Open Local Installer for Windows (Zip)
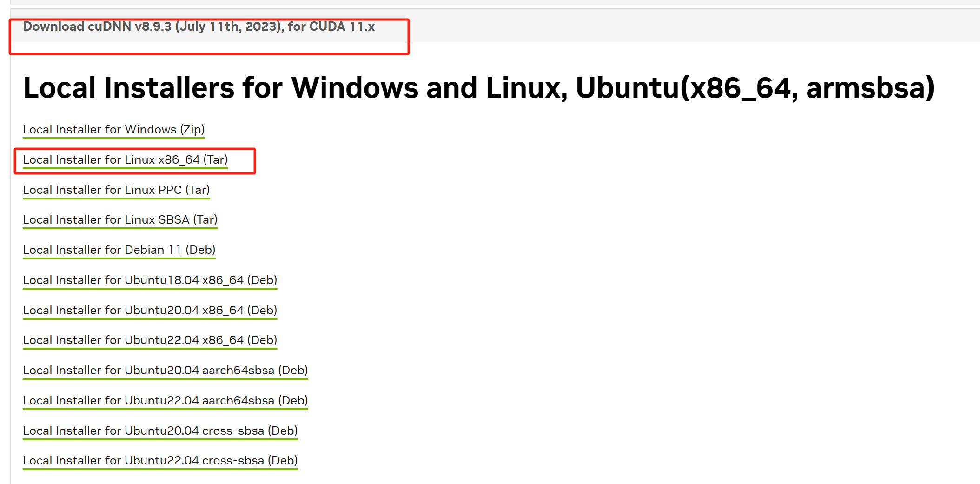 pyautogui.click(x=114, y=130)
